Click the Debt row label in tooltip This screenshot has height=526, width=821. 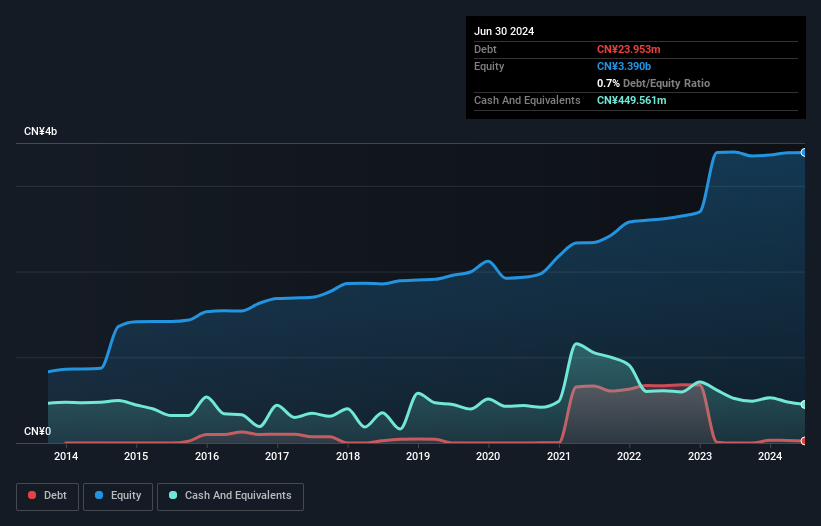(485, 49)
